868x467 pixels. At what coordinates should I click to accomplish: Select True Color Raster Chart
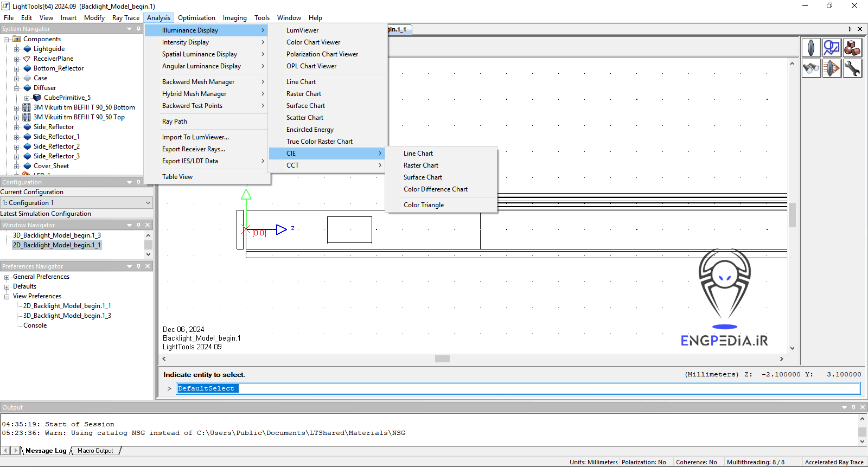[320, 142]
